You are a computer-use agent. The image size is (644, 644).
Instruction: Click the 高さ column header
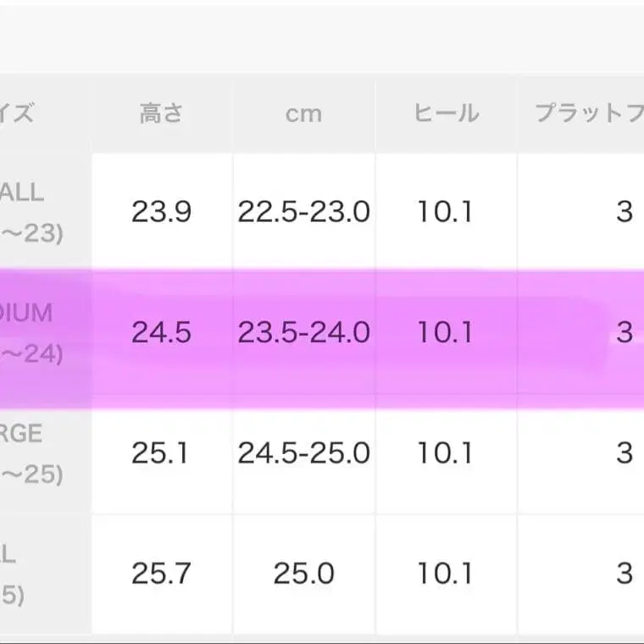(x=161, y=114)
